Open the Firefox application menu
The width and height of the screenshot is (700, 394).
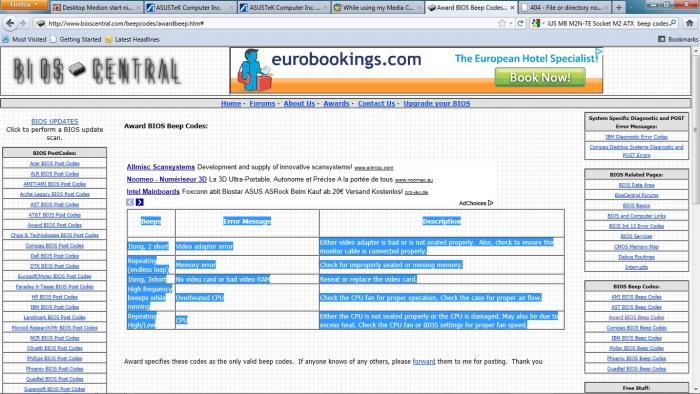tap(25, 5)
